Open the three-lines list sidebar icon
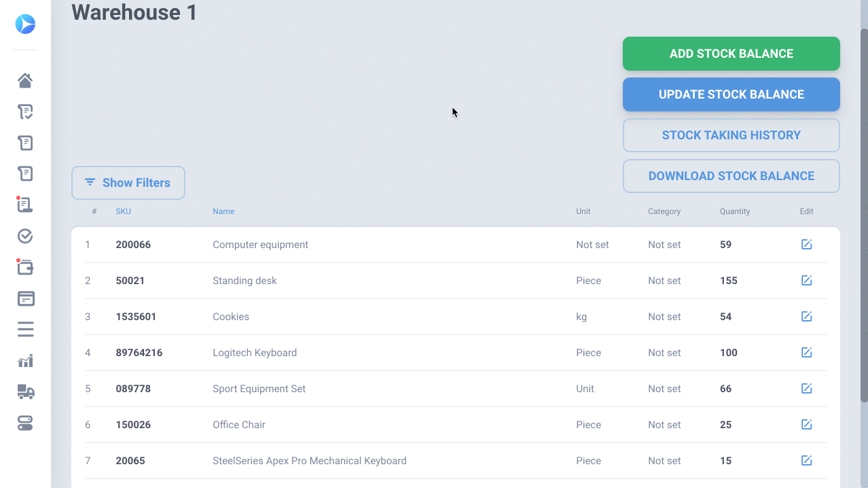The height and width of the screenshot is (488, 868). coord(25,330)
